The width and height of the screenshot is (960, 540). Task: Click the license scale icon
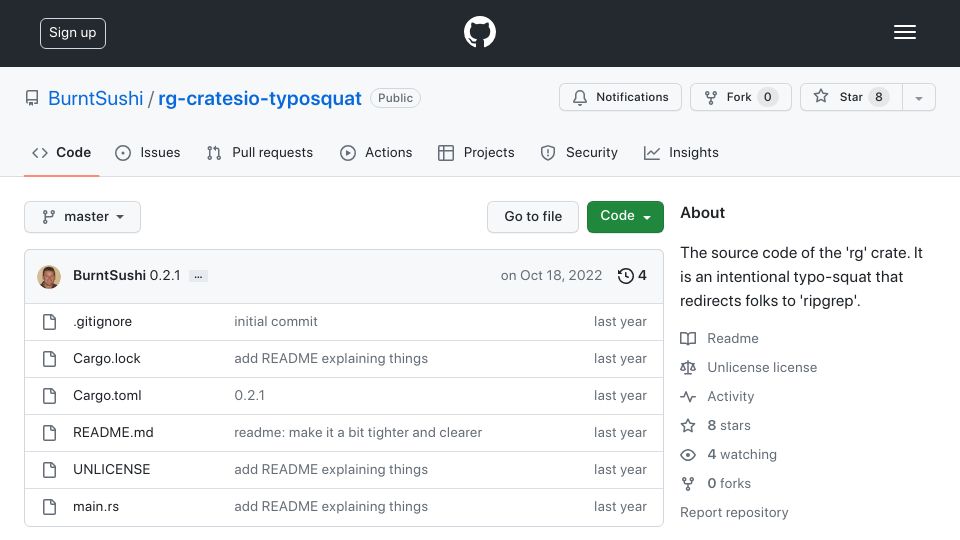click(688, 367)
